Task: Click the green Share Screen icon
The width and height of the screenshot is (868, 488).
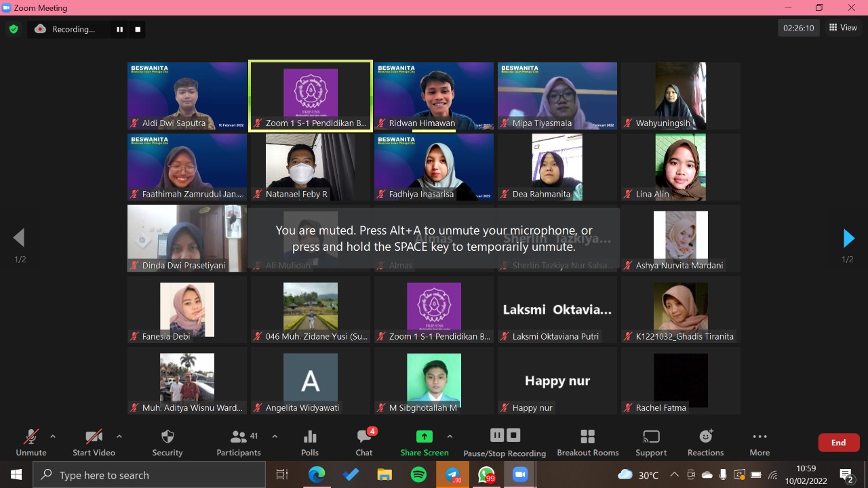Action: pyautogui.click(x=424, y=437)
